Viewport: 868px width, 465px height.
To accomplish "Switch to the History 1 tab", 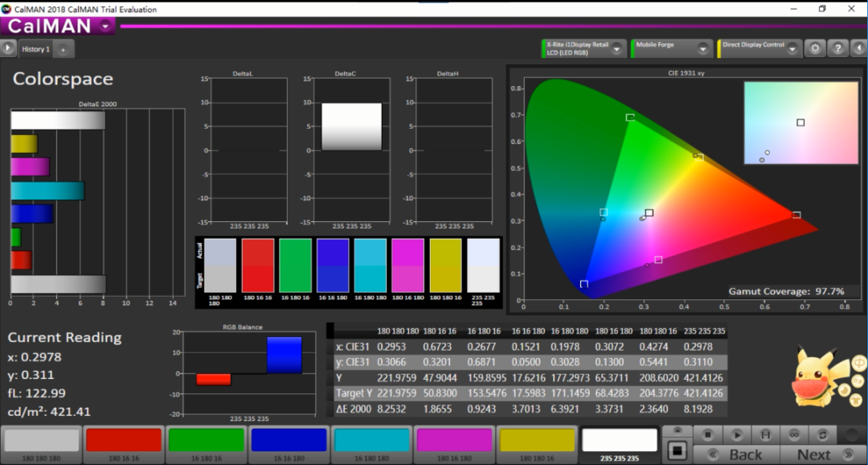I will (35, 49).
